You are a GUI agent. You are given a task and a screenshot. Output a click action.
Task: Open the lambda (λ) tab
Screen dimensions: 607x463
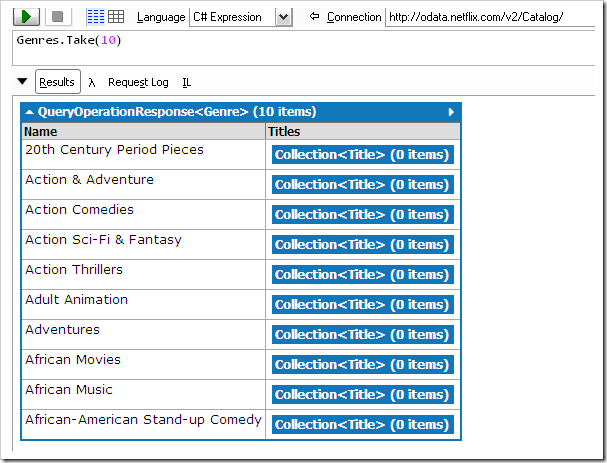[x=91, y=82]
